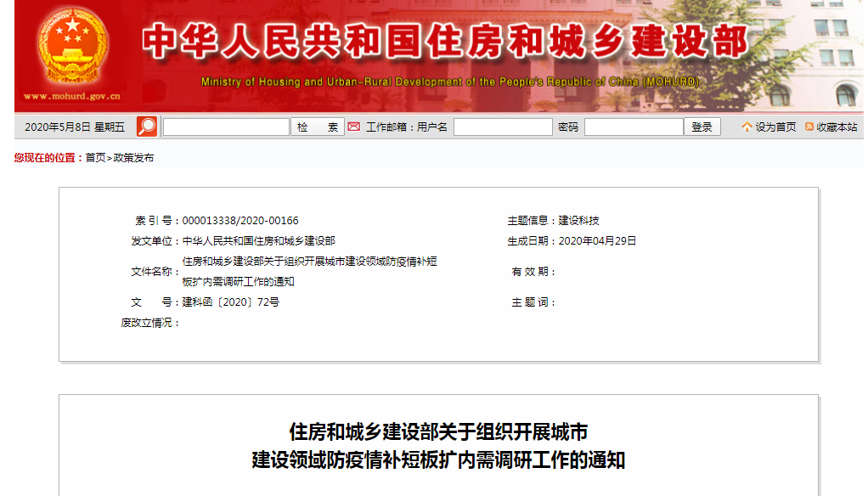Click the www.mohurd.gov.cn site address
This screenshot has width=868, height=496.
click(x=71, y=96)
